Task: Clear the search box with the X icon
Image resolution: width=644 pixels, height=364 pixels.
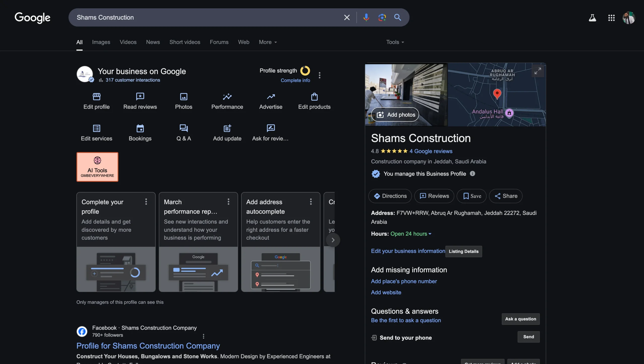Action: (x=347, y=17)
